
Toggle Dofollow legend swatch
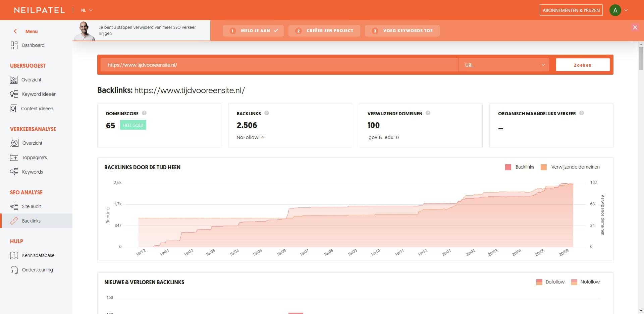tap(539, 282)
